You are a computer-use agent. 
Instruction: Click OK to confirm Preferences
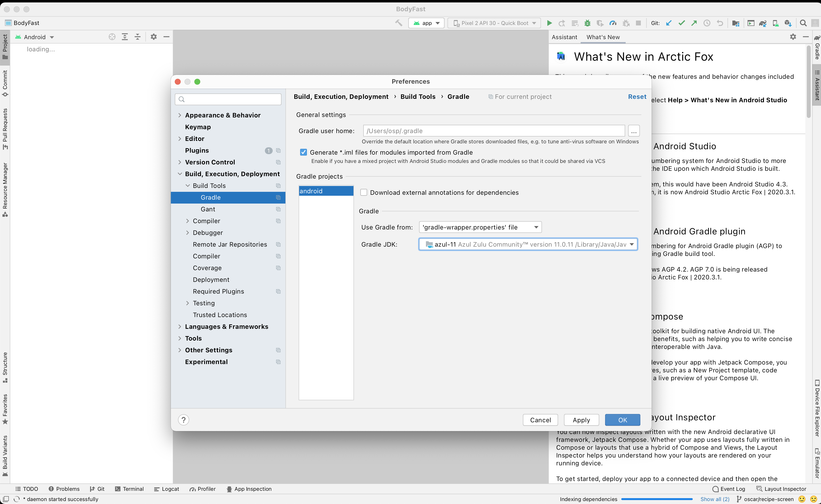(622, 420)
